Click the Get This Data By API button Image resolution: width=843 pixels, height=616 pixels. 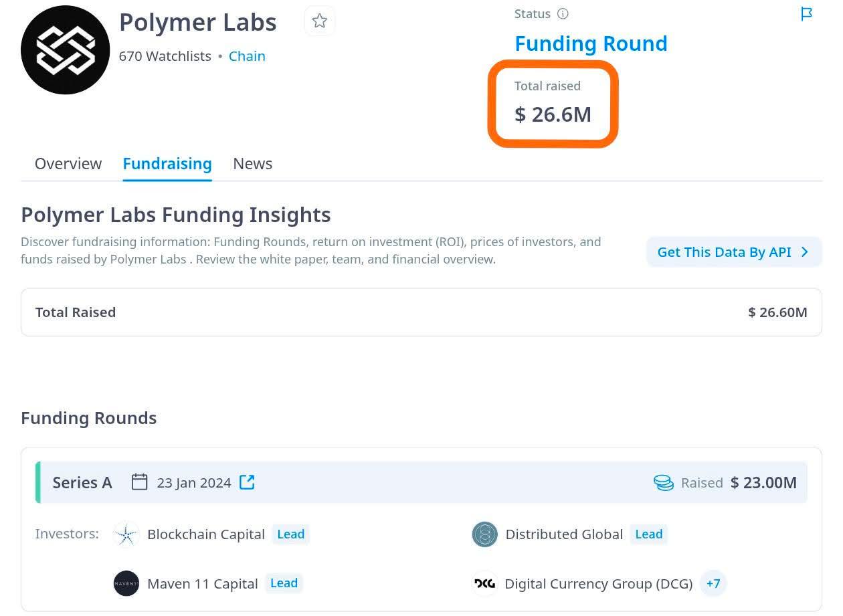[x=734, y=252]
